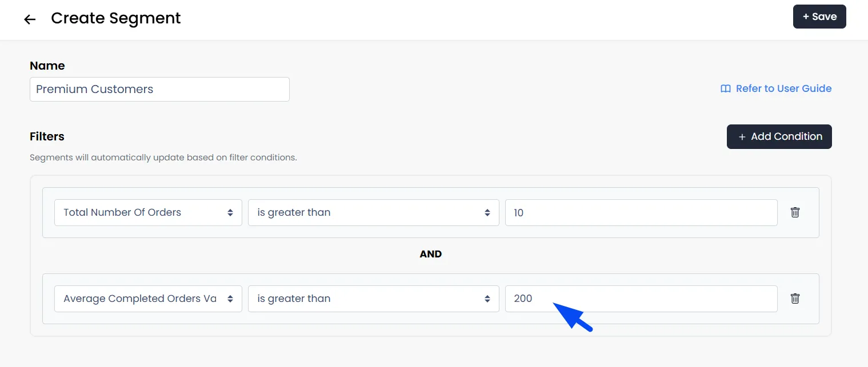The width and height of the screenshot is (868, 367).
Task: Go back using the left arrow icon
Action: pos(30,19)
